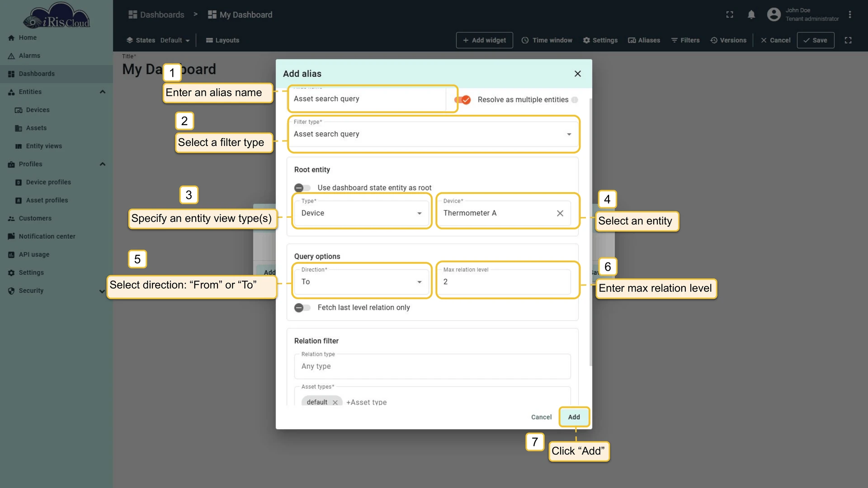This screenshot has height=488, width=868.
Task: Go to Home in sidebar
Action: 28,38
